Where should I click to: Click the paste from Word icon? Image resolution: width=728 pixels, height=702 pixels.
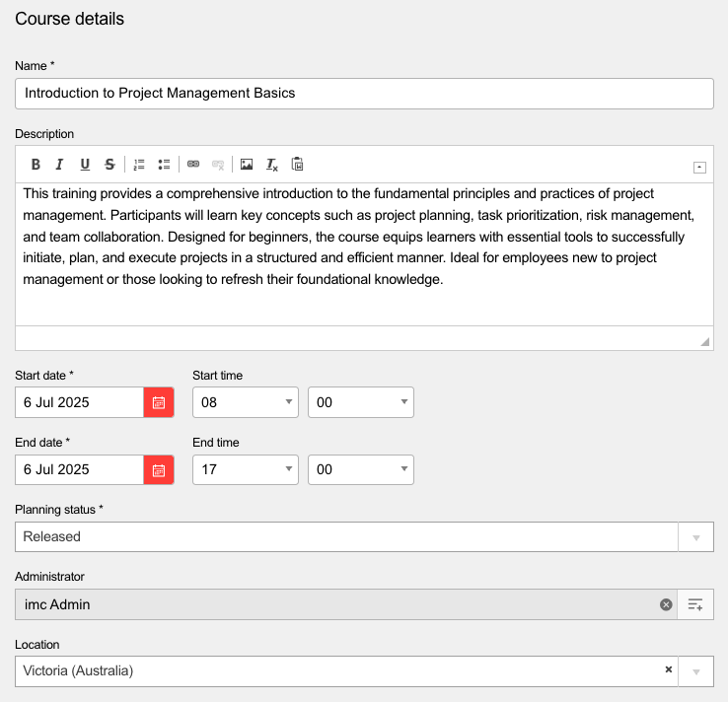coord(297,165)
